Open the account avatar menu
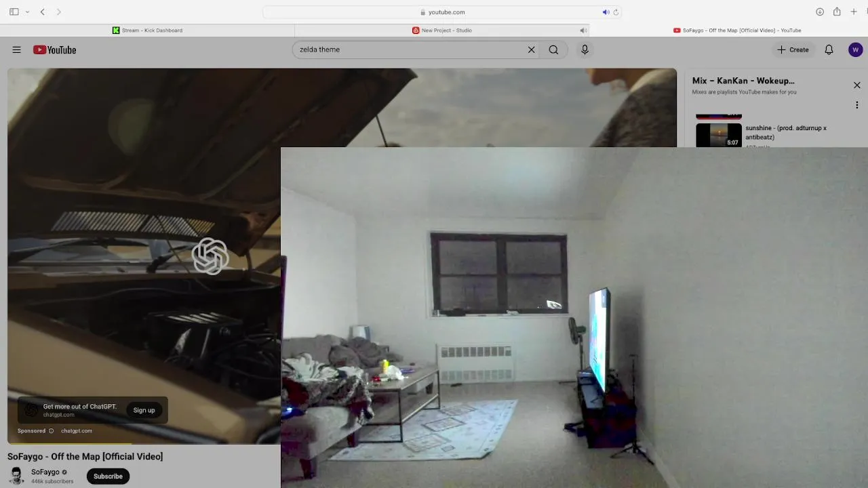 click(856, 49)
